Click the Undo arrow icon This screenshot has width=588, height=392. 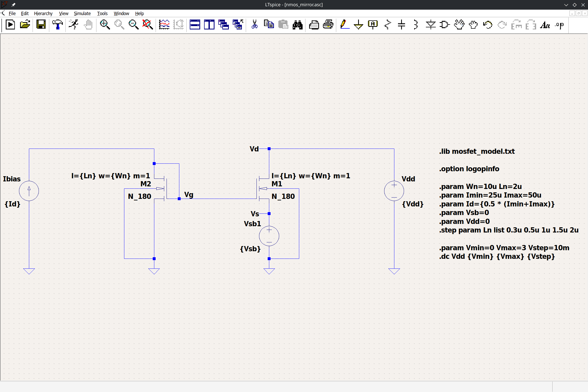487,25
